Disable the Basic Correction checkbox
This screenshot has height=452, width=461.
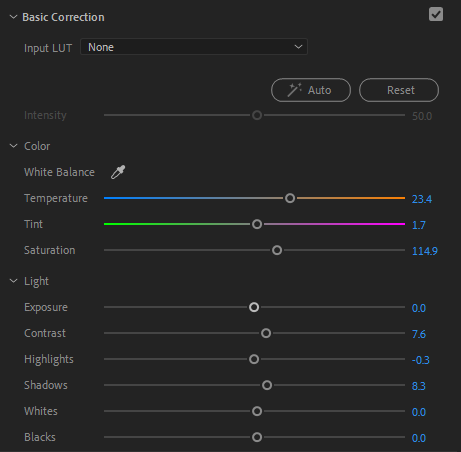436,14
